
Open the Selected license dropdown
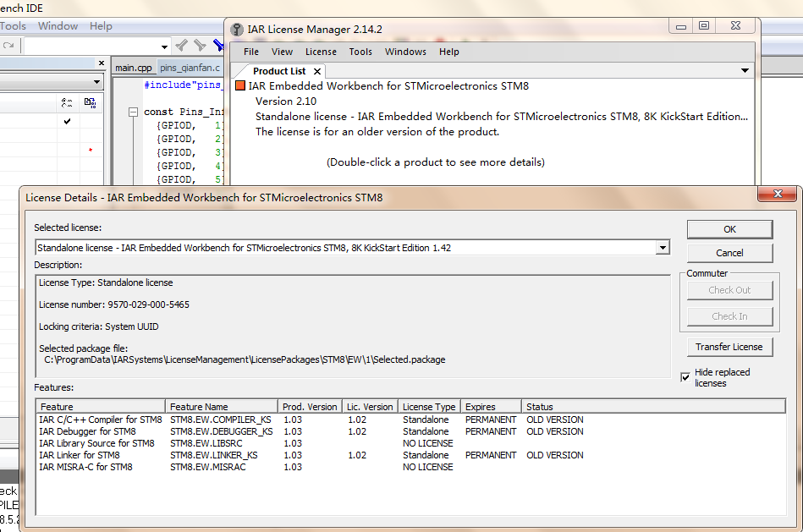coord(663,248)
